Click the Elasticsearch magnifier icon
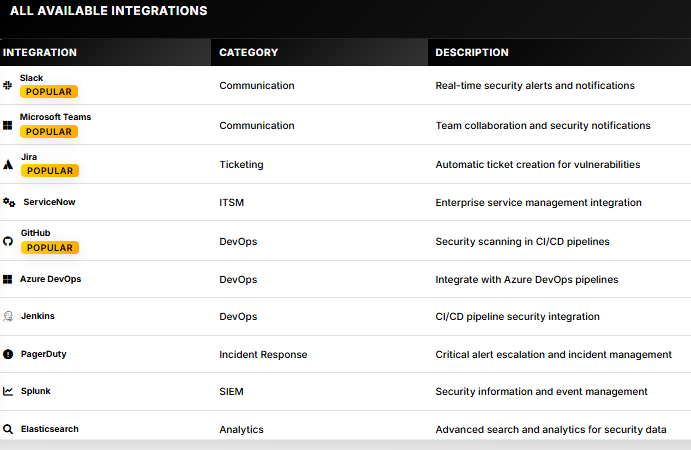Viewport: 691px width, 450px height. pyautogui.click(x=8, y=429)
